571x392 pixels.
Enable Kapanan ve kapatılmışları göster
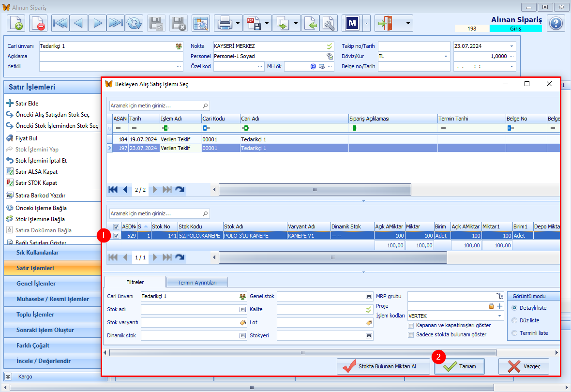(411, 325)
